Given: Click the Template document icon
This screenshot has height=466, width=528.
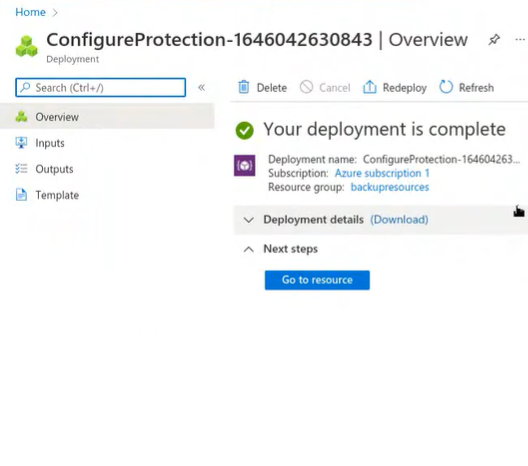Looking at the screenshot, I should pyautogui.click(x=21, y=195).
